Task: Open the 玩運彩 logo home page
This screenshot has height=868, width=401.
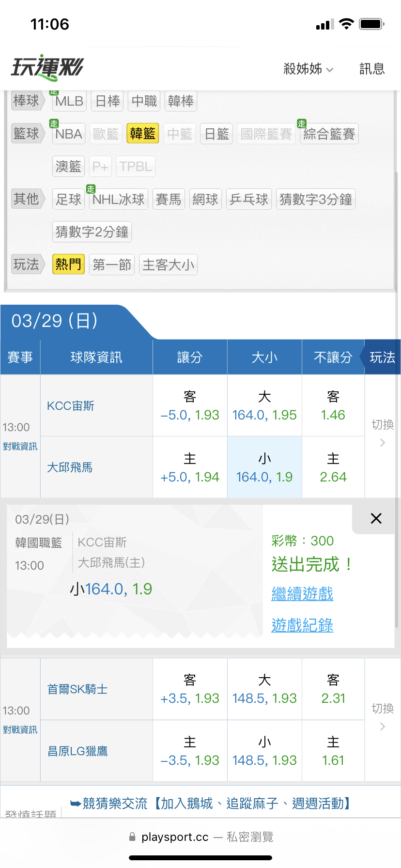Action: [47, 68]
